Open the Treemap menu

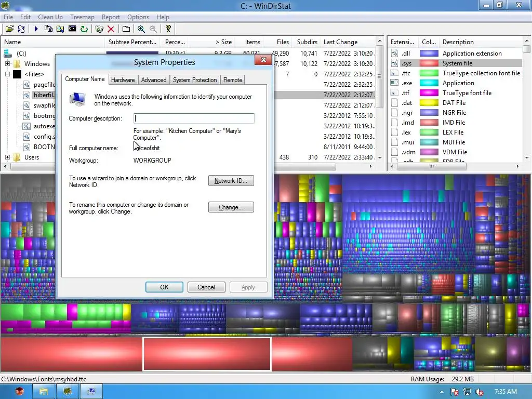(82, 17)
